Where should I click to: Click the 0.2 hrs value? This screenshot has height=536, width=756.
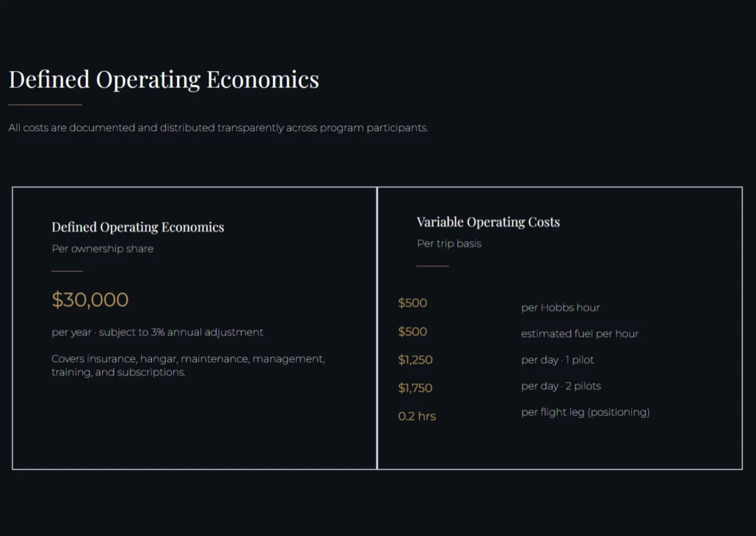(x=417, y=416)
